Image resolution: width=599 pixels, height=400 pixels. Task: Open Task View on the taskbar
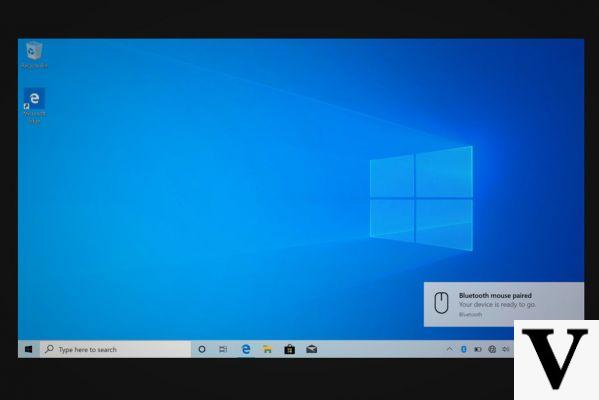(223, 349)
